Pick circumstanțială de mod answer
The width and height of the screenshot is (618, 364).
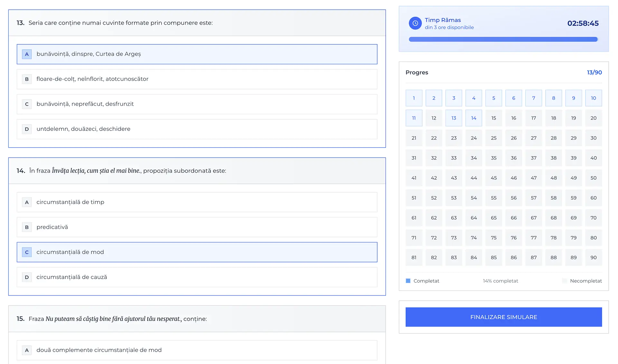197,252
